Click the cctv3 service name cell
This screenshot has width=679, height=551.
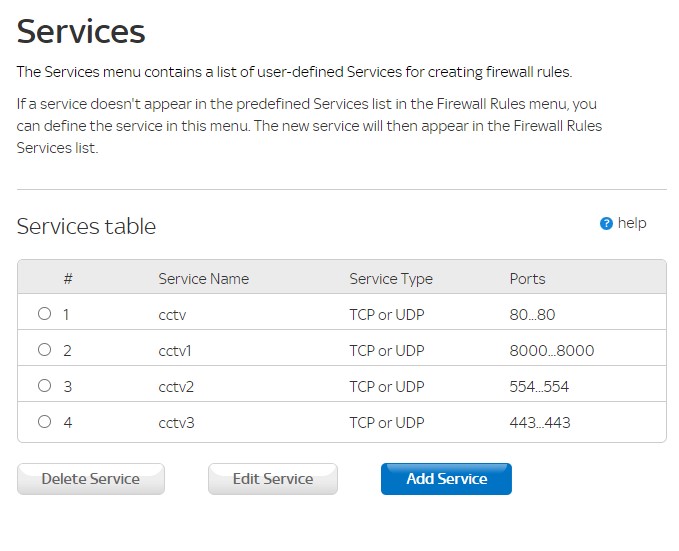pyautogui.click(x=176, y=423)
